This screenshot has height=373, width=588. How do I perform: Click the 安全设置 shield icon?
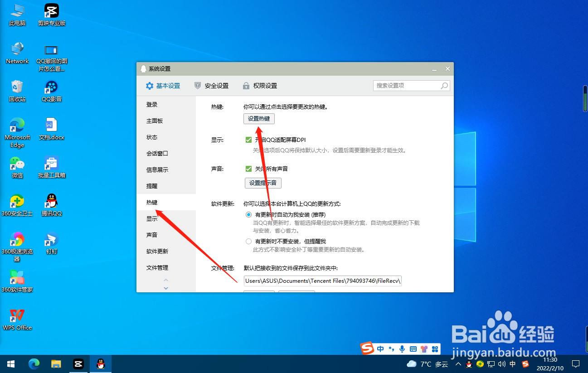tap(197, 85)
